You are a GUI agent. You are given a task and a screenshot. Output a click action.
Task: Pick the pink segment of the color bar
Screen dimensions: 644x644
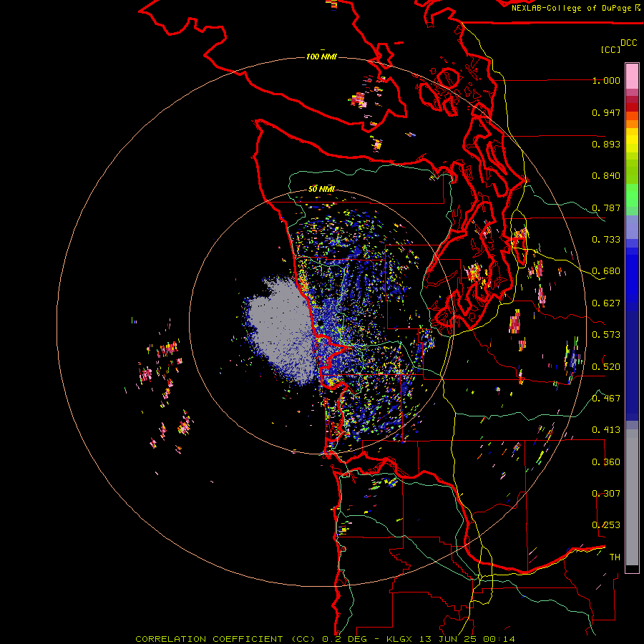tap(632, 76)
